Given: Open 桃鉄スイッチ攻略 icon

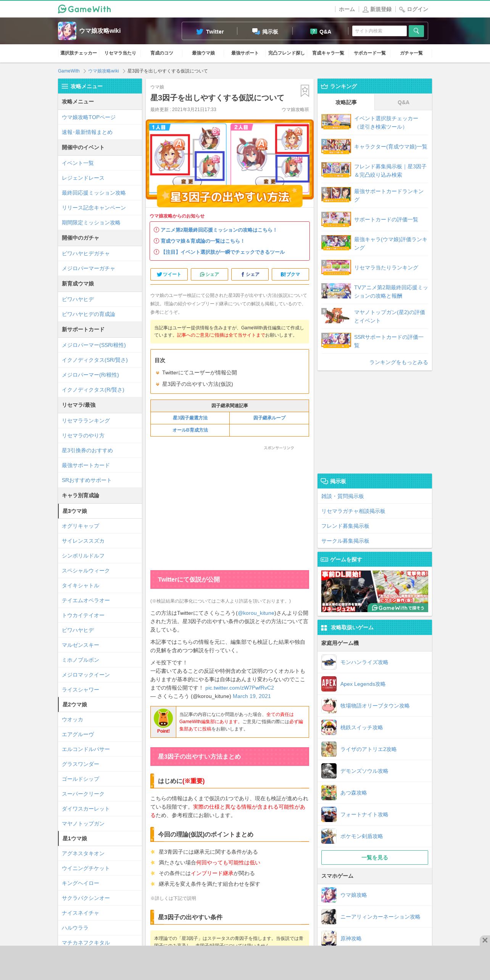Looking at the screenshot, I should point(329,728).
